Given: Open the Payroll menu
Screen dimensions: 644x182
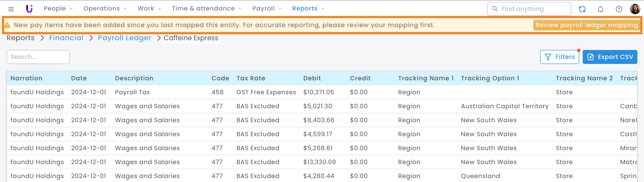Looking at the screenshot, I should (267, 8).
